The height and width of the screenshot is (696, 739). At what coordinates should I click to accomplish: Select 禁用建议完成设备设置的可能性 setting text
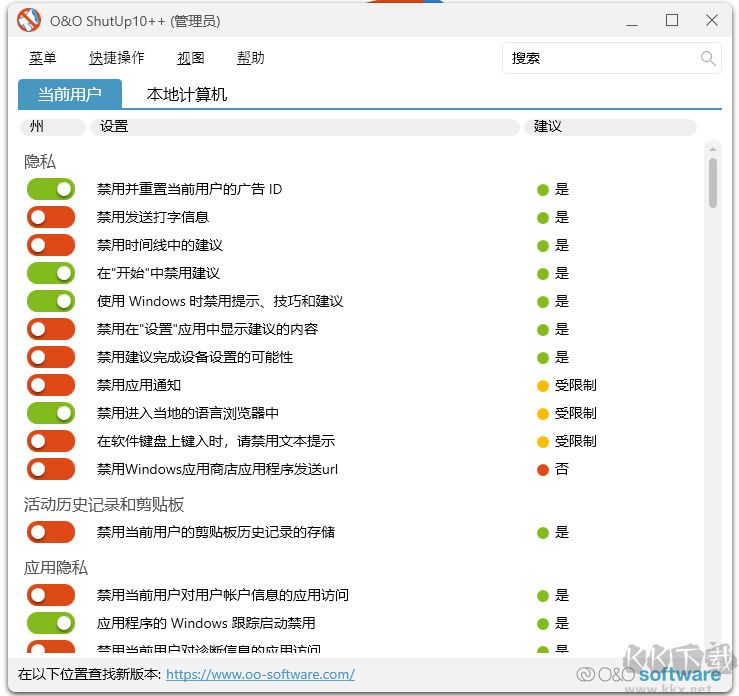(195, 357)
